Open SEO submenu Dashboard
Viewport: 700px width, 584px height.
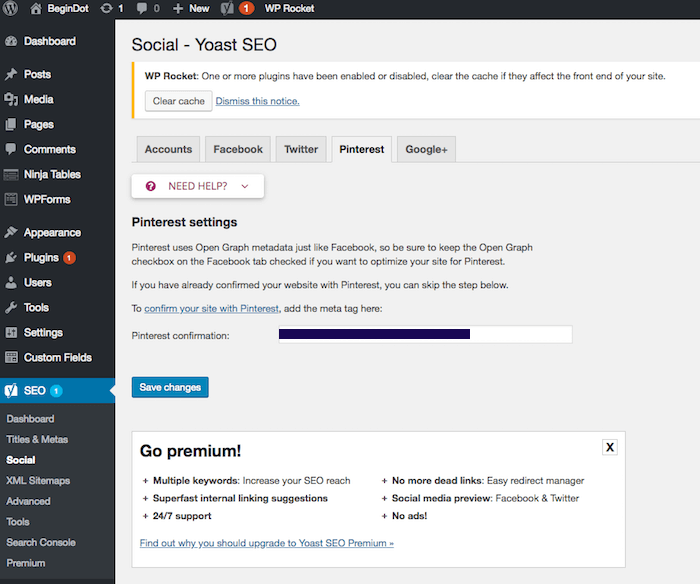30,419
